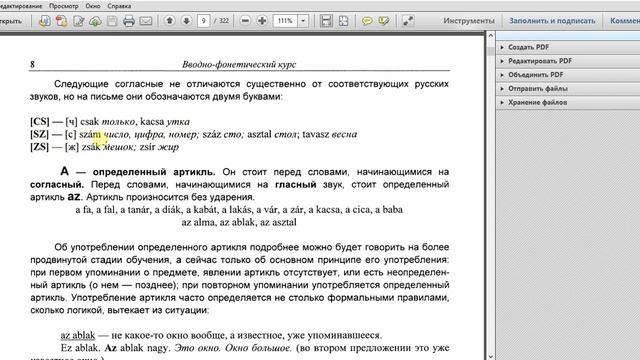
Task: Select the highlight text tool
Action: pos(384,21)
